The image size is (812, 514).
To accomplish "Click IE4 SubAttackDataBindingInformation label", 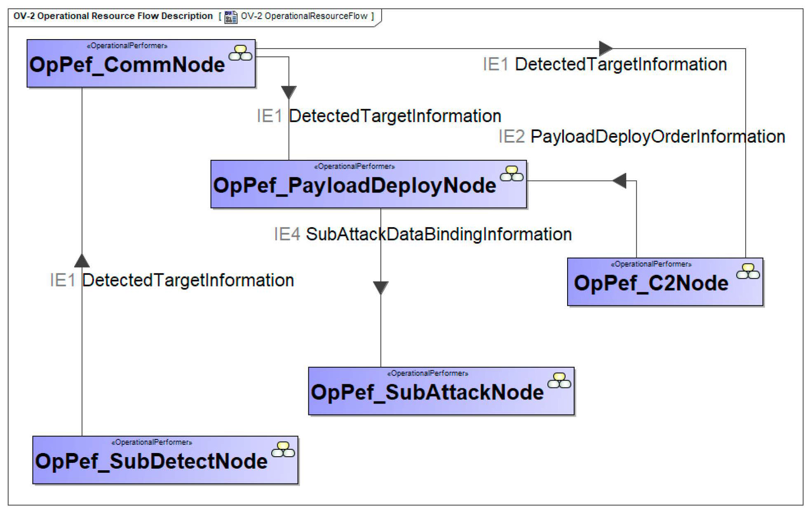I will point(423,235).
